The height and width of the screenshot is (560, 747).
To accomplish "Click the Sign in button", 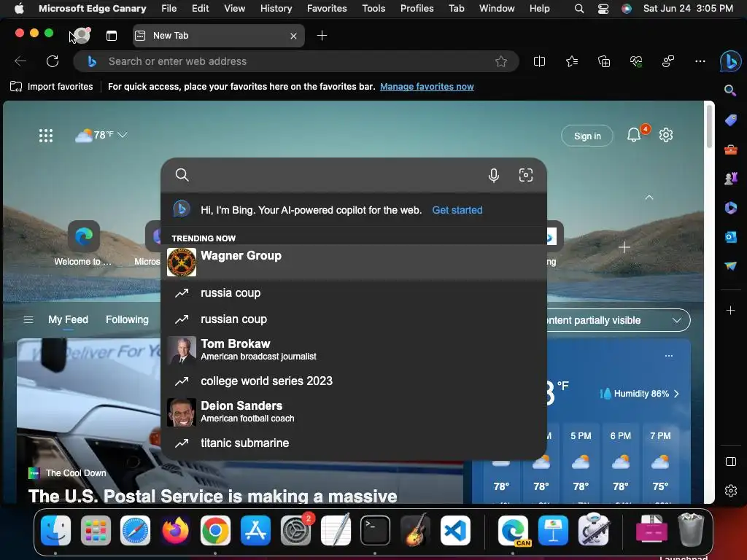I will tap(587, 136).
